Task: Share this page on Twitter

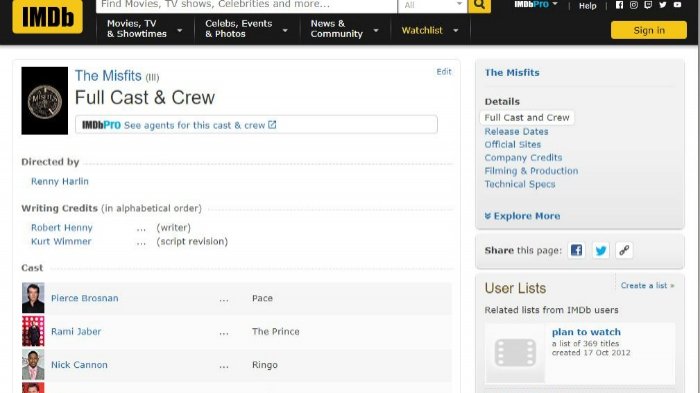Action: coord(600,250)
